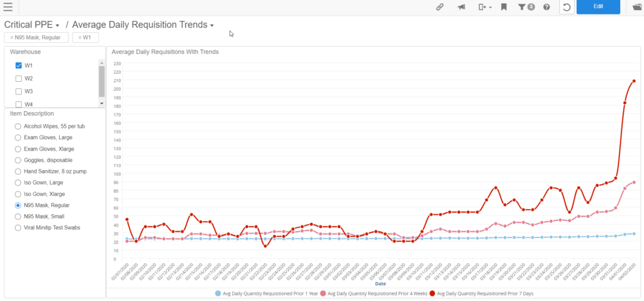The image size is (644, 301).
Task: Check the W3 warehouse checkbox
Action: 19,91
